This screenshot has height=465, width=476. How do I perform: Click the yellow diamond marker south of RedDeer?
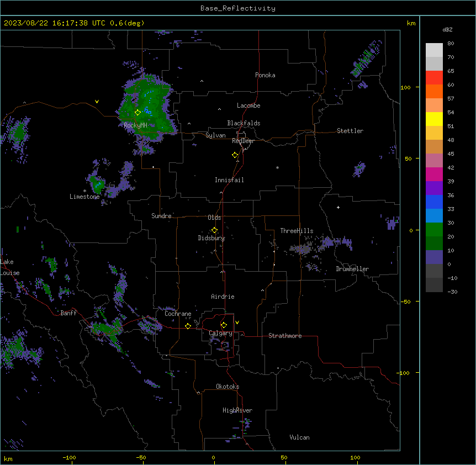pos(235,155)
